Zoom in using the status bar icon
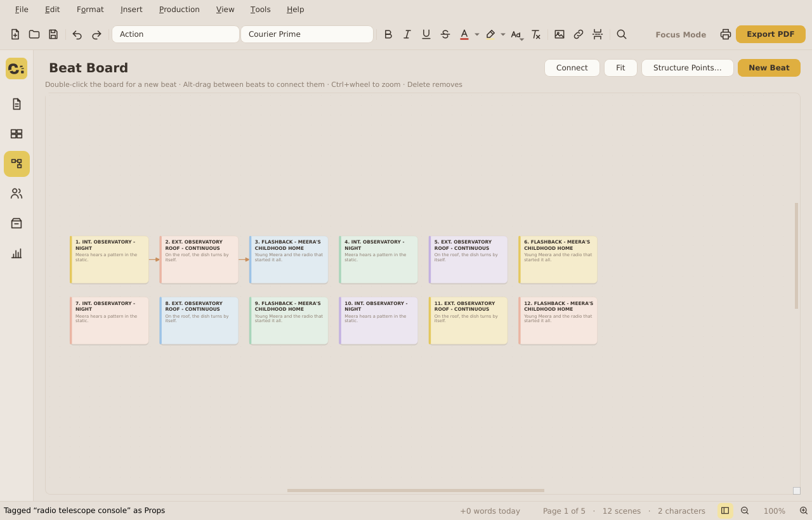The width and height of the screenshot is (812, 520). (x=804, y=510)
